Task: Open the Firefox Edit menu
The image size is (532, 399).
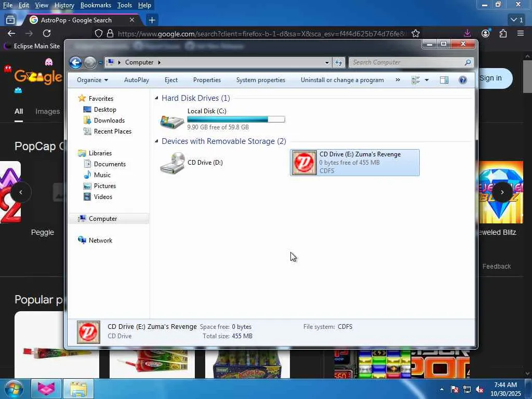Action: (x=24, y=5)
